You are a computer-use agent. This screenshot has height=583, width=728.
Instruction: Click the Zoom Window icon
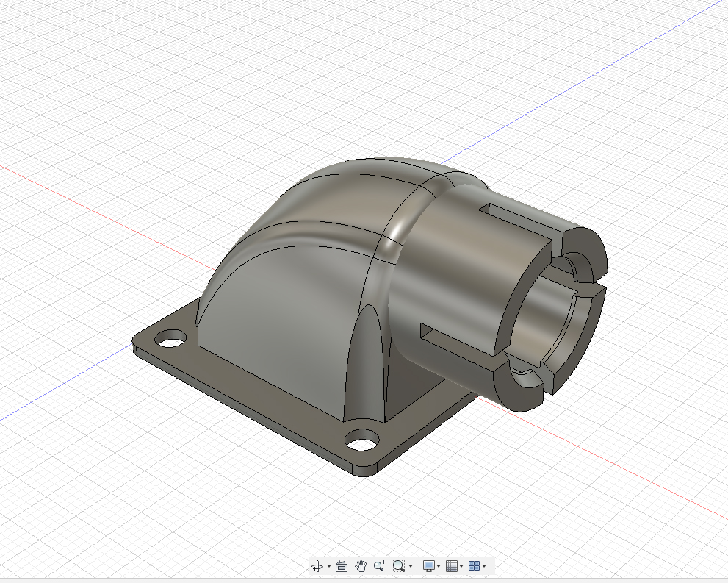point(398,565)
